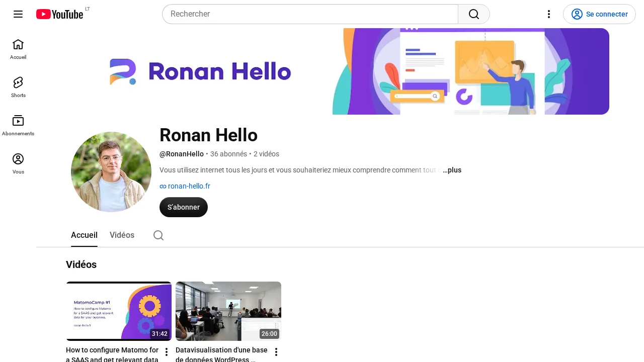The height and width of the screenshot is (362, 644).
Task: Open the settings three-dot menu
Action: 549,14
